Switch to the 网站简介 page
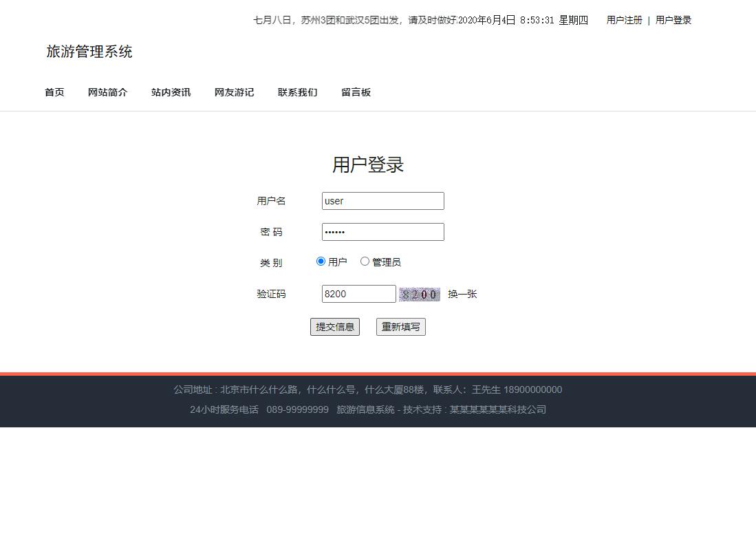Image resolution: width=756 pixels, height=534 pixels. tap(107, 92)
